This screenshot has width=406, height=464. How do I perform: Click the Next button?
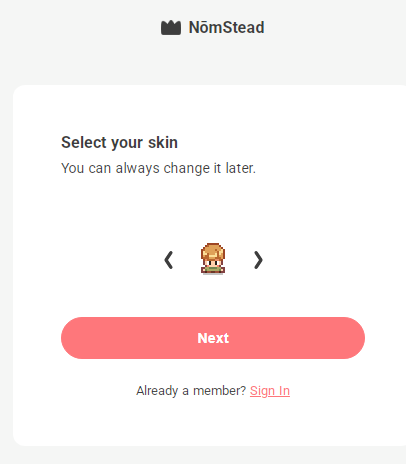[x=213, y=338]
